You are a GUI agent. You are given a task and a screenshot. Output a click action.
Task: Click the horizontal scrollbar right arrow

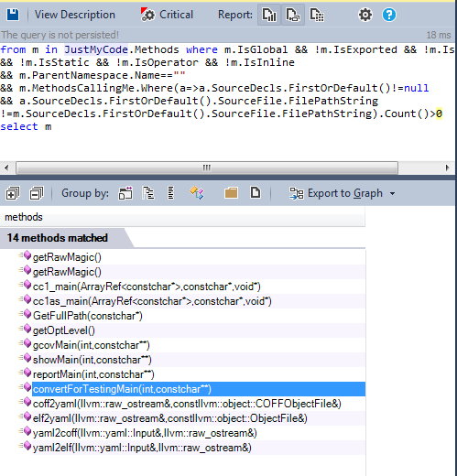click(447, 168)
